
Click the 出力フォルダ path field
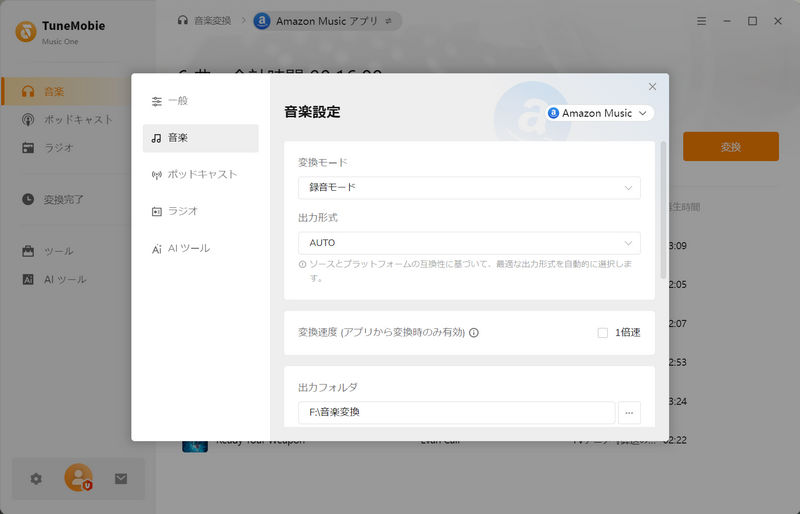click(456, 412)
